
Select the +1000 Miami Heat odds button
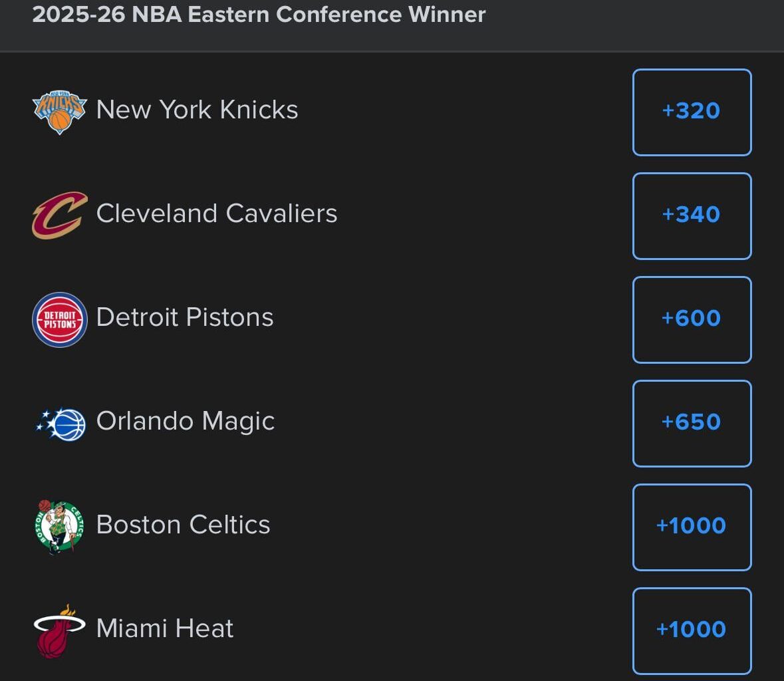692,629
